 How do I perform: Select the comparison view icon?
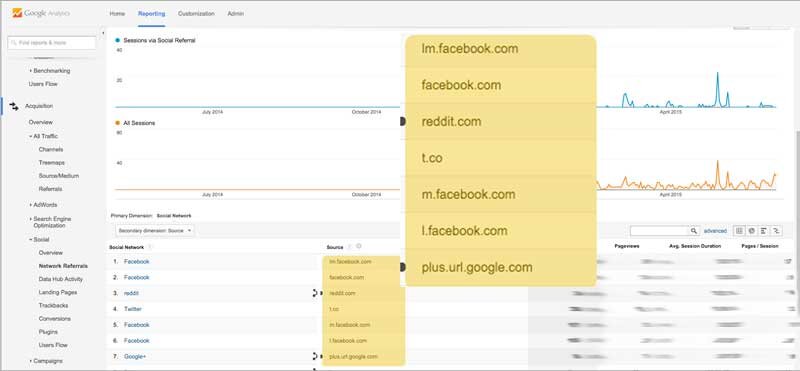pyautogui.click(x=776, y=231)
